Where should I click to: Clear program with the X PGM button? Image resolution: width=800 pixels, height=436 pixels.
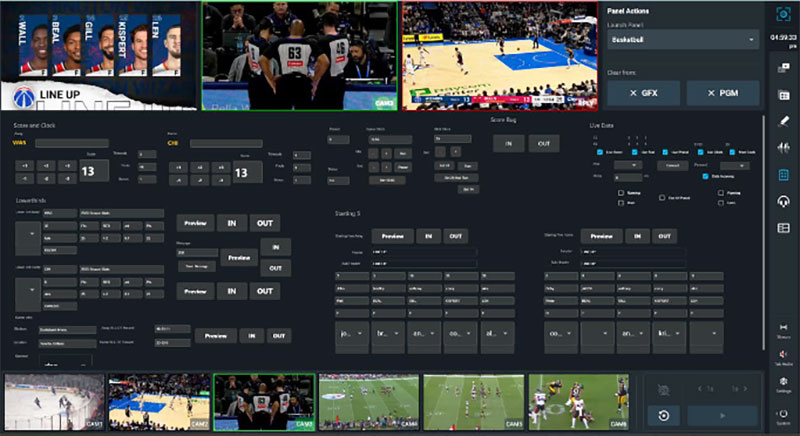[x=722, y=93]
